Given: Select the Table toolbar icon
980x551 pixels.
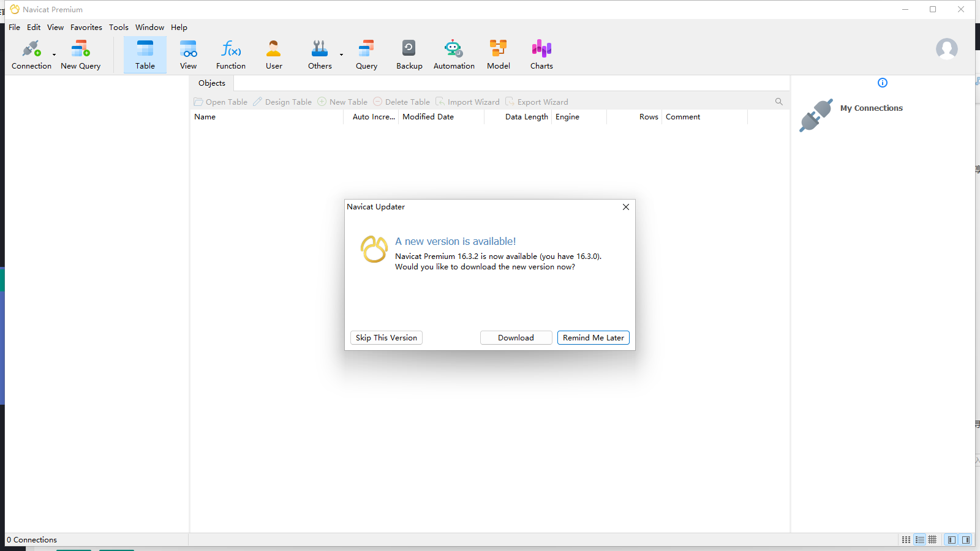Looking at the screenshot, I should tap(145, 54).
